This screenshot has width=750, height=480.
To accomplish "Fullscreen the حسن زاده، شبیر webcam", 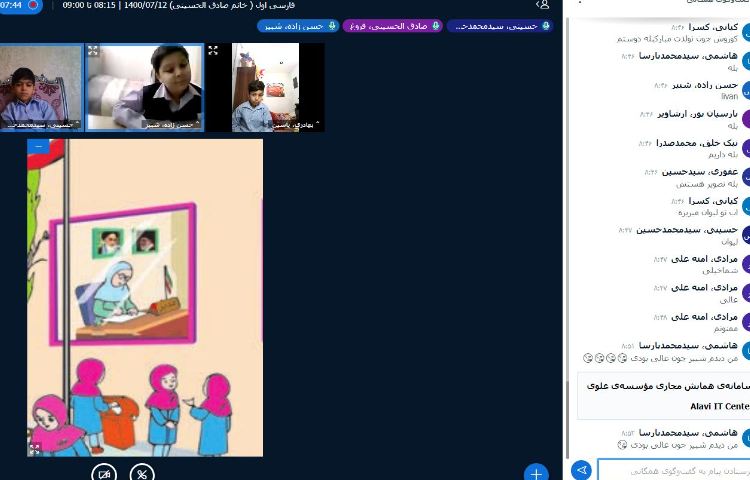I will (x=93, y=51).
